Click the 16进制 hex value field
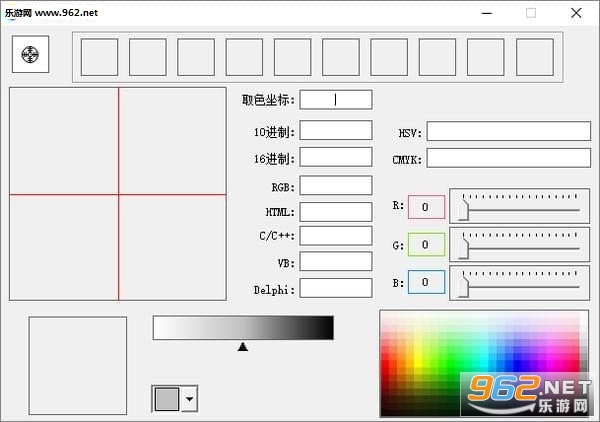Image resolution: width=600 pixels, height=422 pixels. pyautogui.click(x=336, y=157)
